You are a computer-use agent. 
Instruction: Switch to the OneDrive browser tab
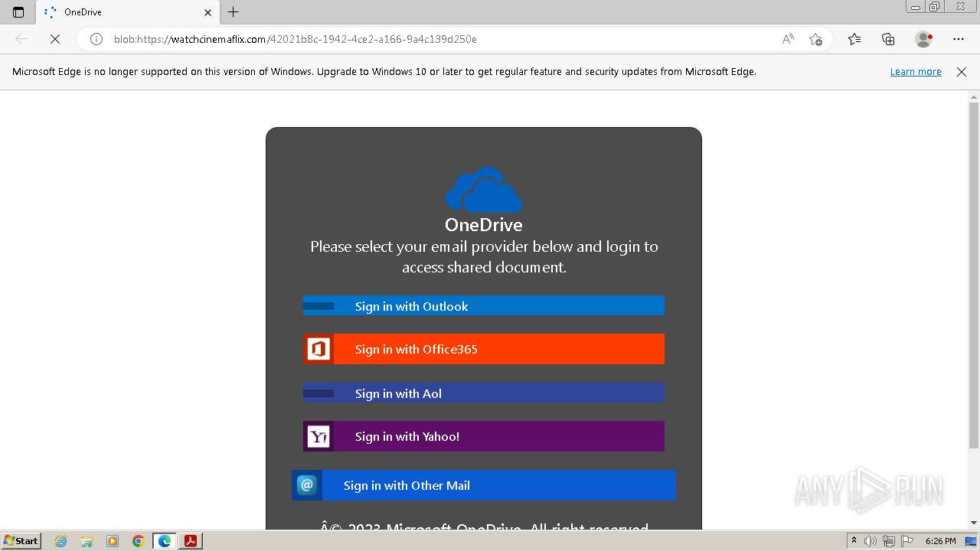128,12
